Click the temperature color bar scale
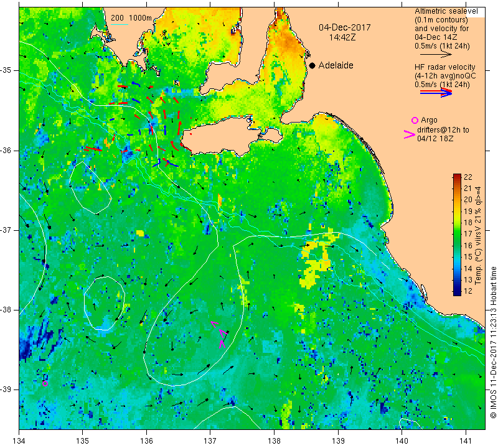The image size is (498, 448). [x=457, y=235]
